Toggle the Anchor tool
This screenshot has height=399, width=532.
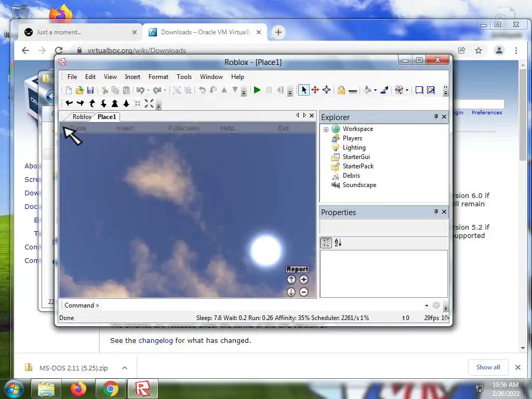point(353,90)
